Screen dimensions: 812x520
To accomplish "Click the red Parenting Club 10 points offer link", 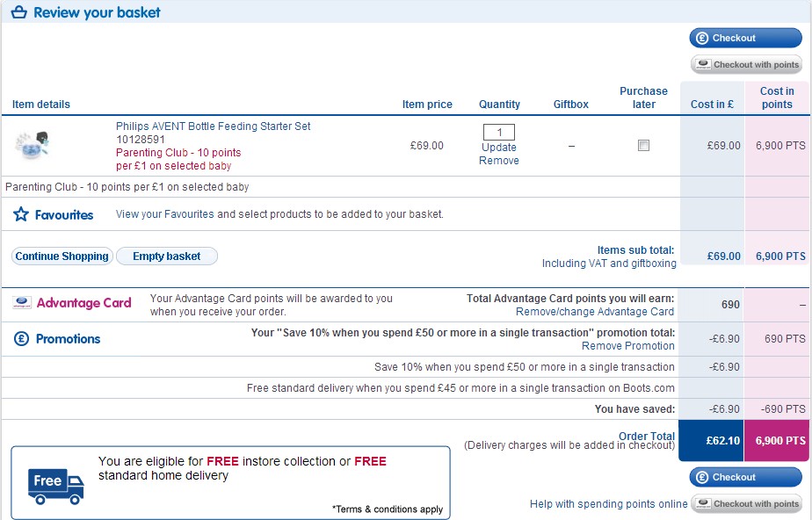I will [178, 159].
